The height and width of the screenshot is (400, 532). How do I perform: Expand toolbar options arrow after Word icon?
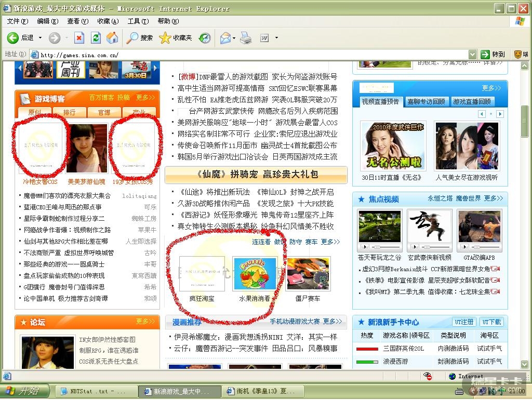(x=276, y=37)
